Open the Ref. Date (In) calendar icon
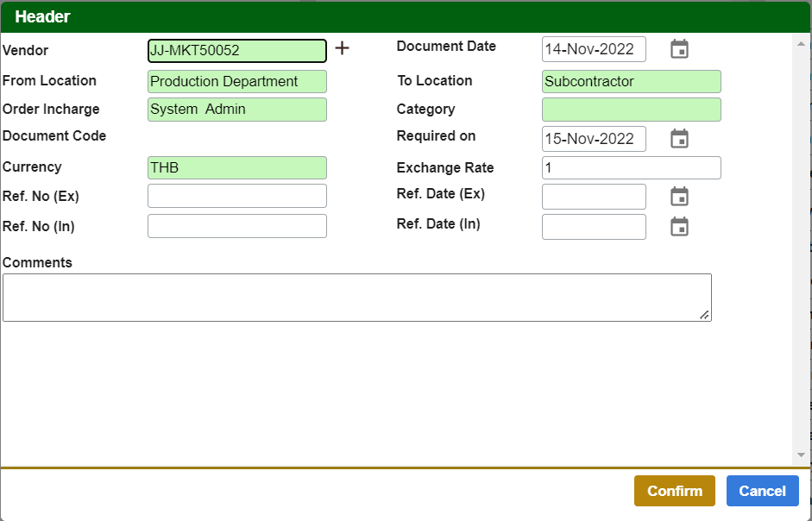The width and height of the screenshot is (812, 521). 679,227
